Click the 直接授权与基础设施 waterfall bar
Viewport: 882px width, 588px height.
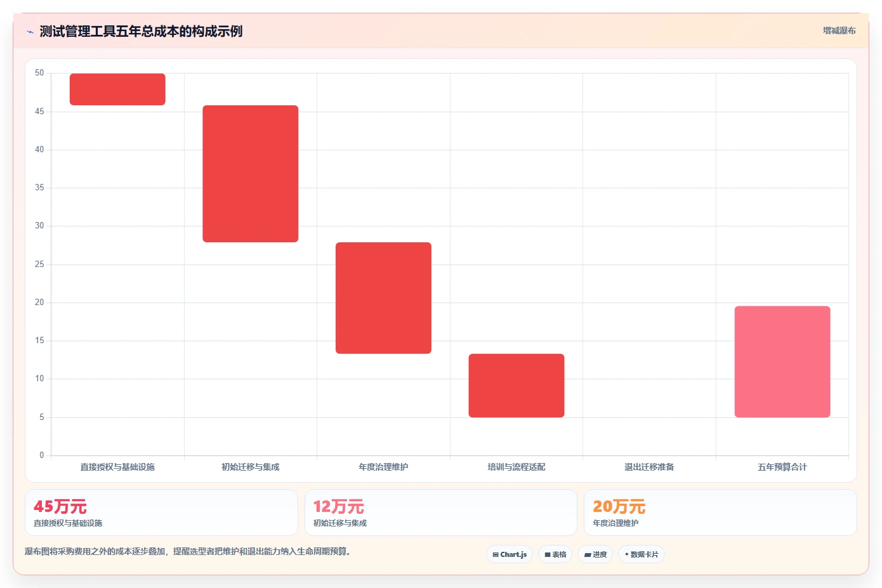pos(117,89)
